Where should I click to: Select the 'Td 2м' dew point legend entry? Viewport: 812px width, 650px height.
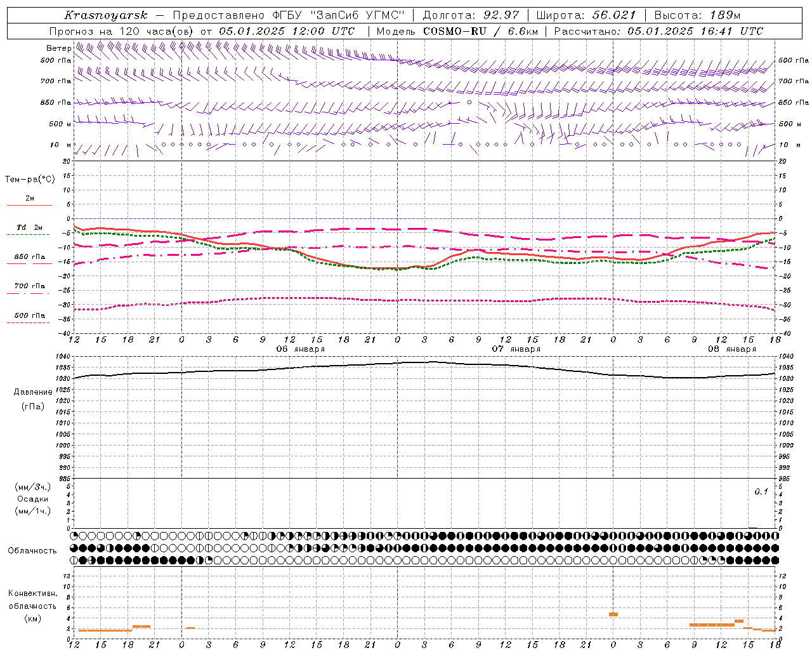[x=30, y=227]
